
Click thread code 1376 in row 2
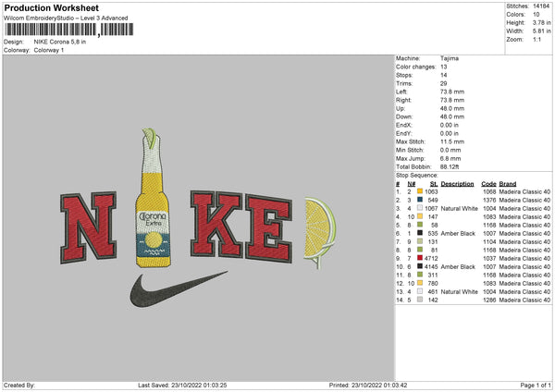pyautogui.click(x=490, y=201)
